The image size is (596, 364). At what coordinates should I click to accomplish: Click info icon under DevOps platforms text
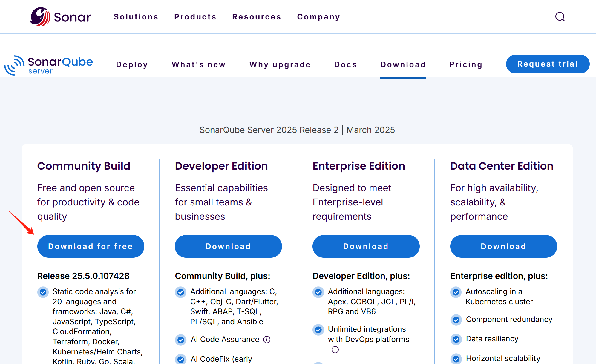(x=335, y=350)
